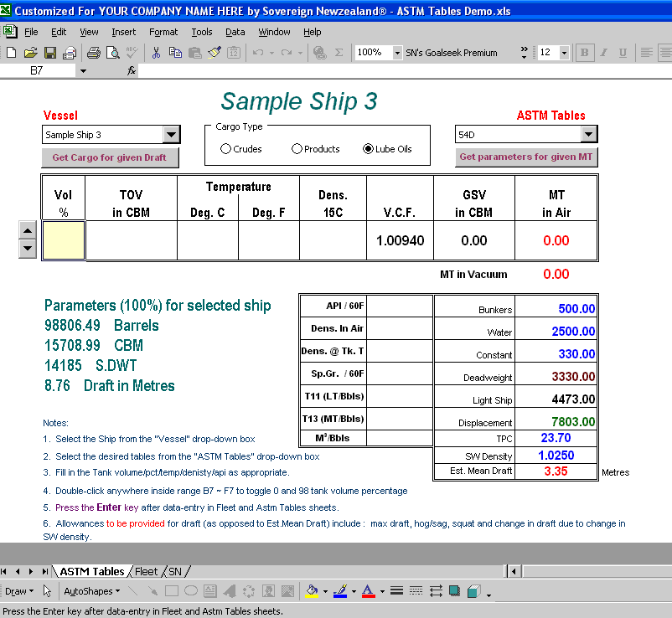Run the Spelling check icon

click(x=132, y=53)
